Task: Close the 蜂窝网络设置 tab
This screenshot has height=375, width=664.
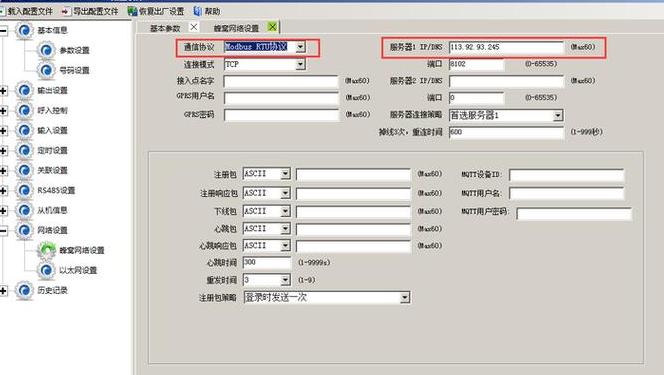Action: pyautogui.click(x=272, y=27)
